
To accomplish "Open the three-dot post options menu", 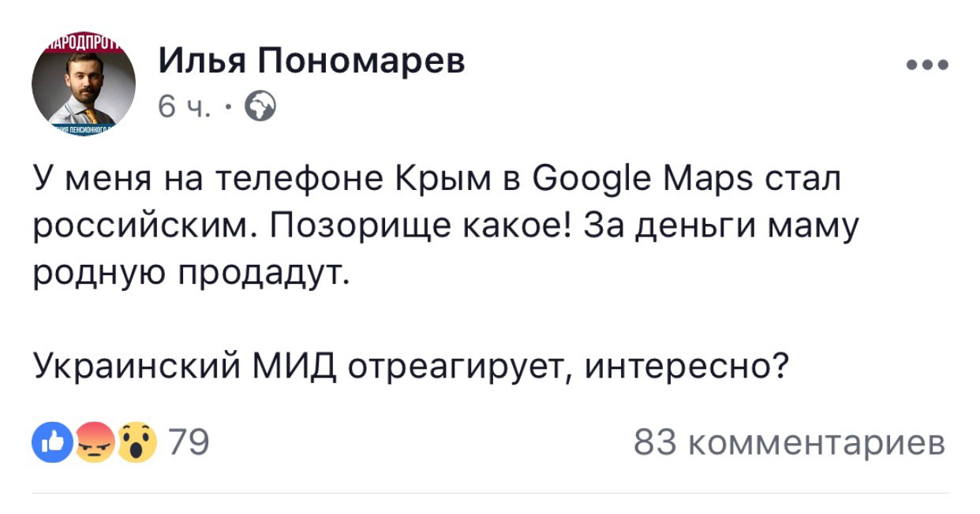I will (x=926, y=65).
